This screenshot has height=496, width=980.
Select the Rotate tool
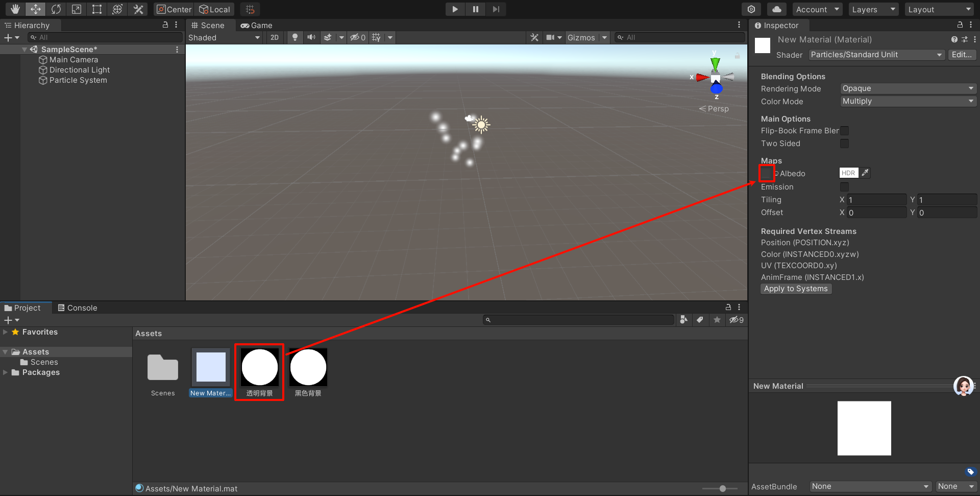(56, 9)
